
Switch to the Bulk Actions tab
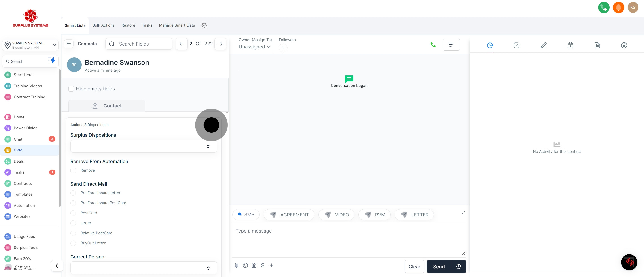pos(104,25)
